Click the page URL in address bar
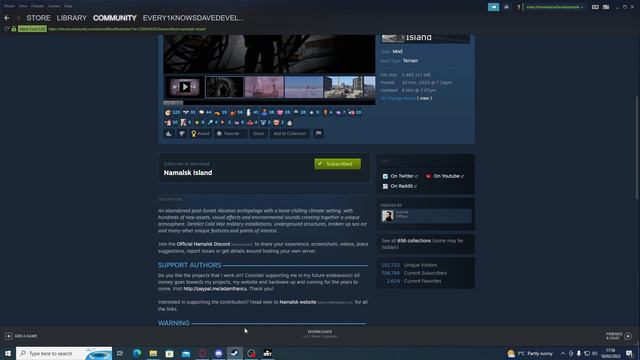 [x=127, y=29]
